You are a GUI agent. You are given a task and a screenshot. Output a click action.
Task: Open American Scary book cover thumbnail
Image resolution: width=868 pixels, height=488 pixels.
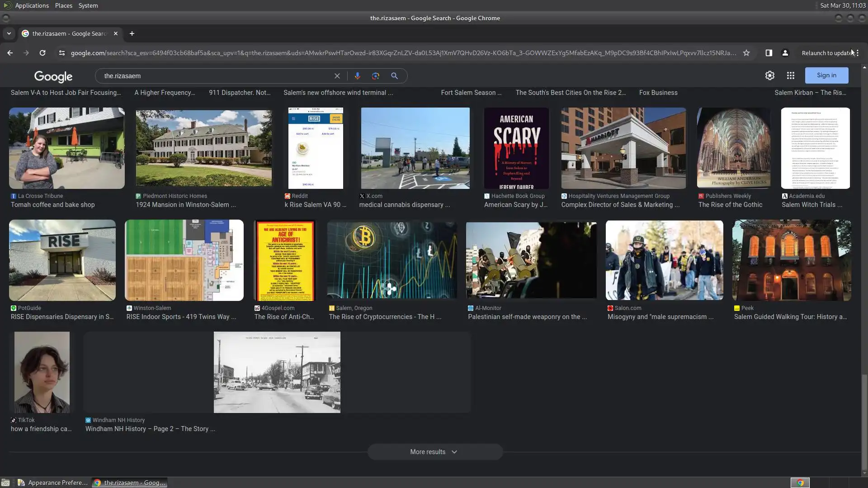tap(516, 148)
